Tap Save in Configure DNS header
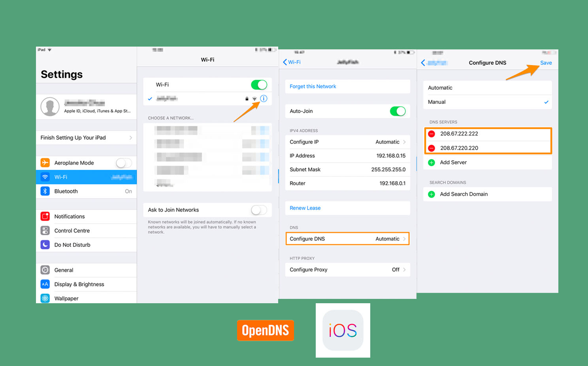 point(546,63)
